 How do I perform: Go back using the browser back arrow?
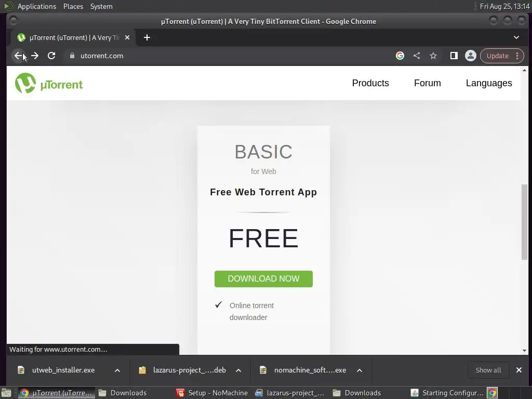(x=18, y=56)
